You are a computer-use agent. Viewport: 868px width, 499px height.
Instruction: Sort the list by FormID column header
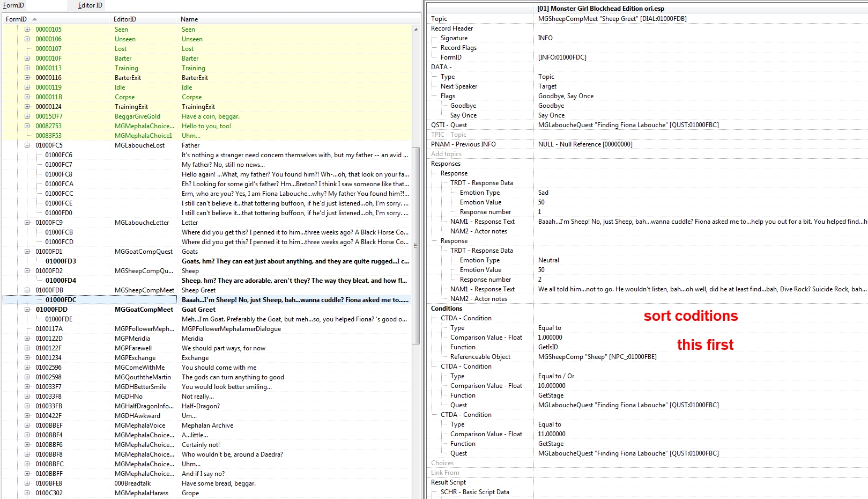coord(56,19)
